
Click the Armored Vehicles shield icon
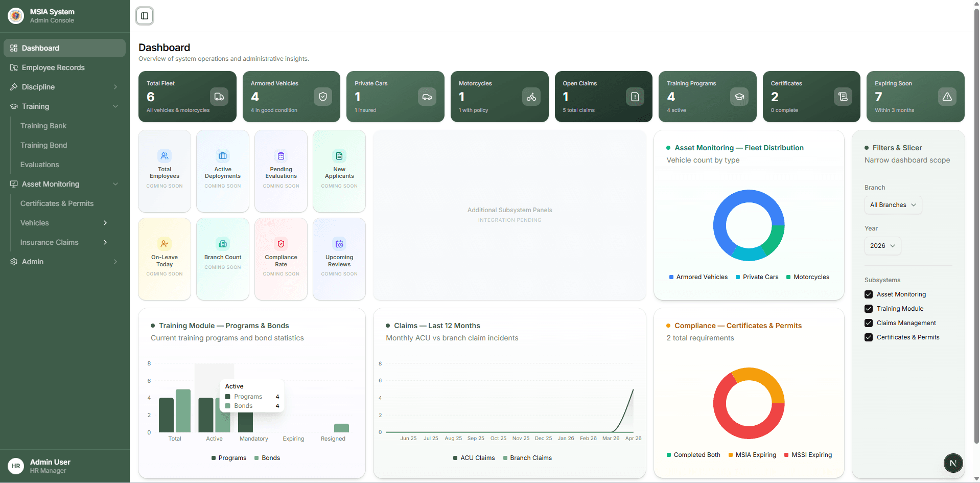pyautogui.click(x=323, y=97)
